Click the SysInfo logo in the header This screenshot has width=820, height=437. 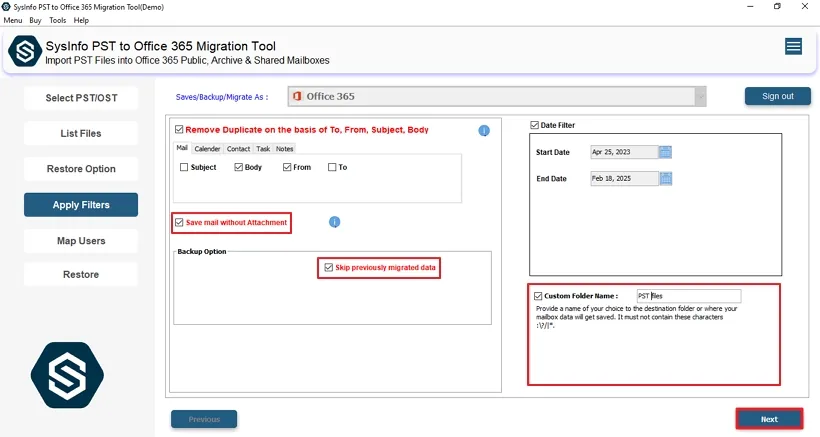click(x=24, y=53)
